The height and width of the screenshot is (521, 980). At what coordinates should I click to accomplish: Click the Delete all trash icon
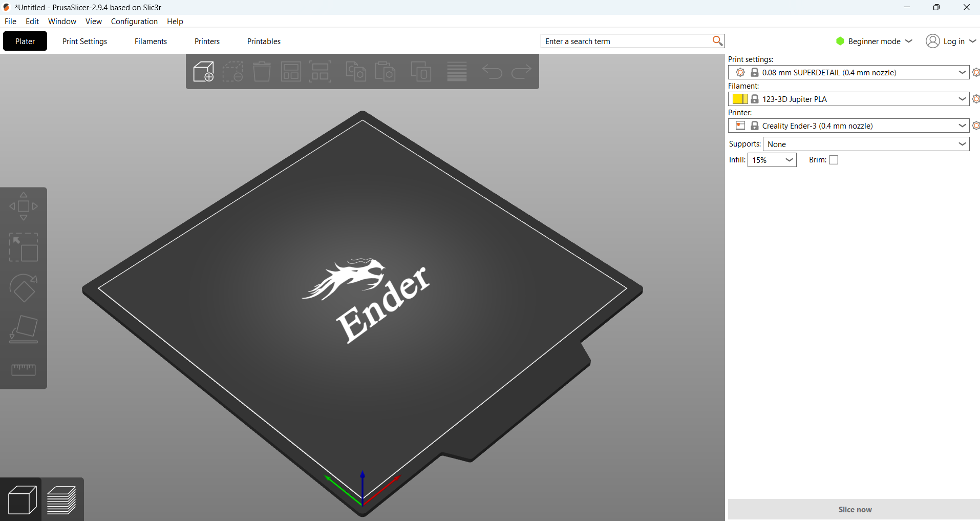click(x=262, y=72)
